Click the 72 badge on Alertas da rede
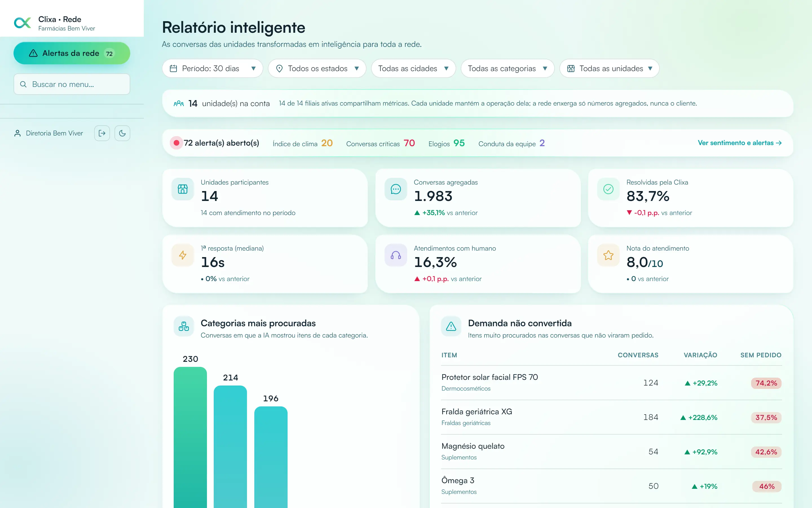The width and height of the screenshot is (812, 508). point(109,53)
